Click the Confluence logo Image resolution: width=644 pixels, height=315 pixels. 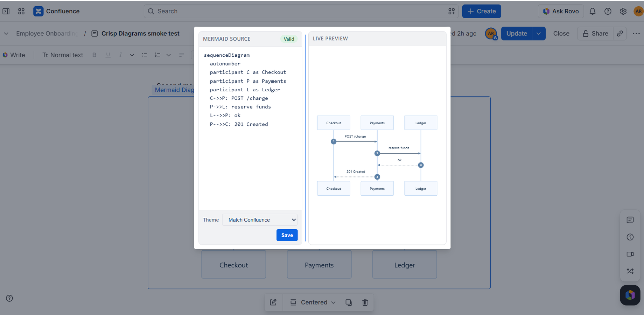(x=56, y=11)
